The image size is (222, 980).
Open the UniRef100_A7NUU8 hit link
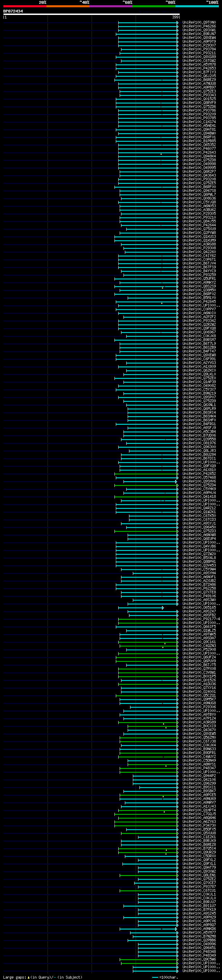pos(199,83)
